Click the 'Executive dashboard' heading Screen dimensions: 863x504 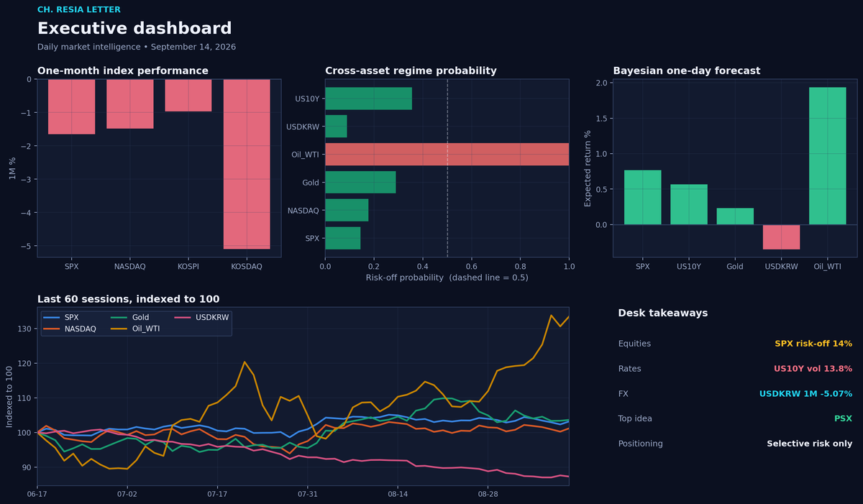tap(134, 29)
